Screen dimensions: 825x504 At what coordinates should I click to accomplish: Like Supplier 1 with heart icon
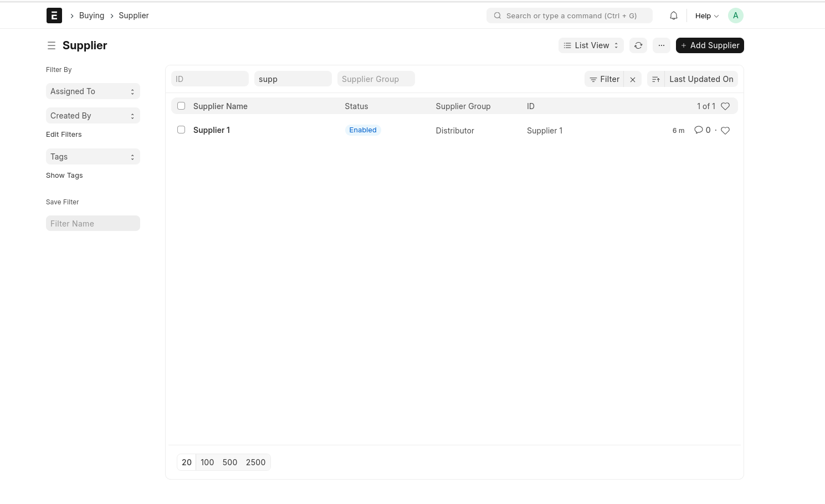pyautogui.click(x=725, y=131)
